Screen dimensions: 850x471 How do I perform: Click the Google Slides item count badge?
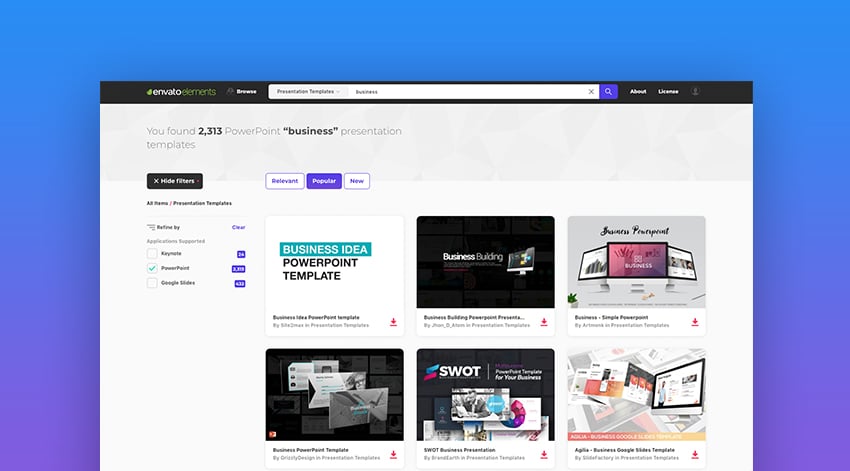pos(240,283)
